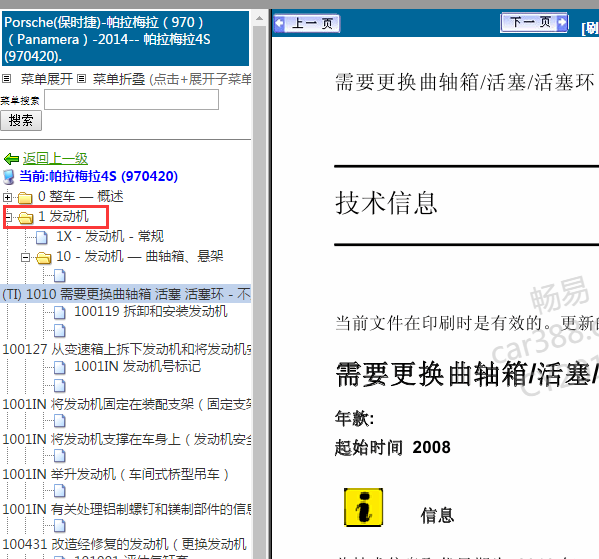Open 1001IN 举升发动机 entry

click(115, 475)
